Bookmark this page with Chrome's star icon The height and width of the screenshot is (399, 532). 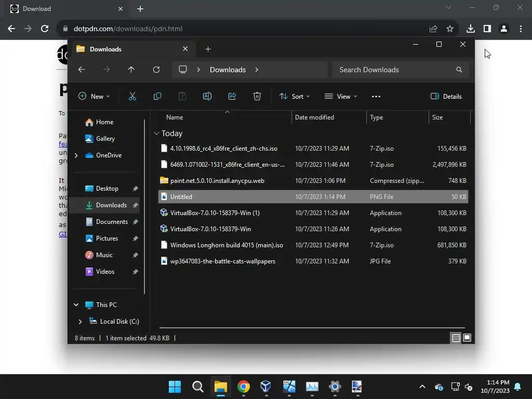(x=449, y=29)
